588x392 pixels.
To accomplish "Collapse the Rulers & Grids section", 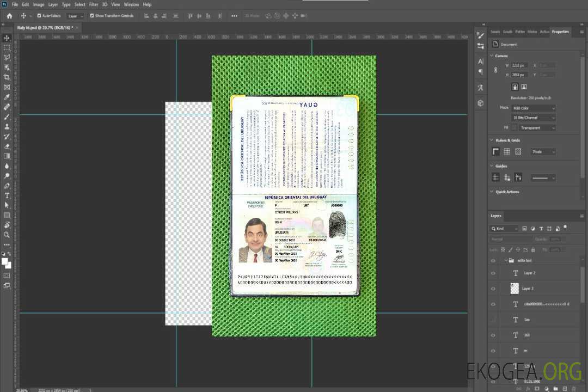I will [x=492, y=140].
